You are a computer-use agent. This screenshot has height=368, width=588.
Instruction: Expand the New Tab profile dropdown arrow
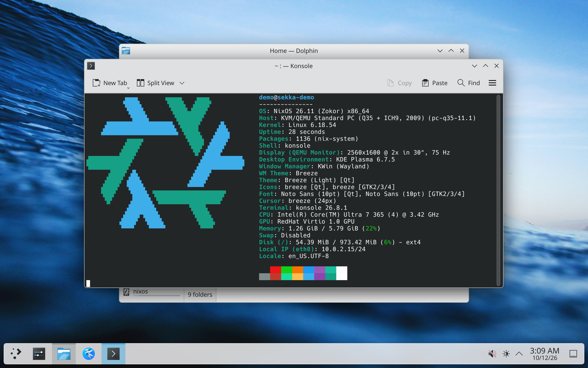pos(128,88)
